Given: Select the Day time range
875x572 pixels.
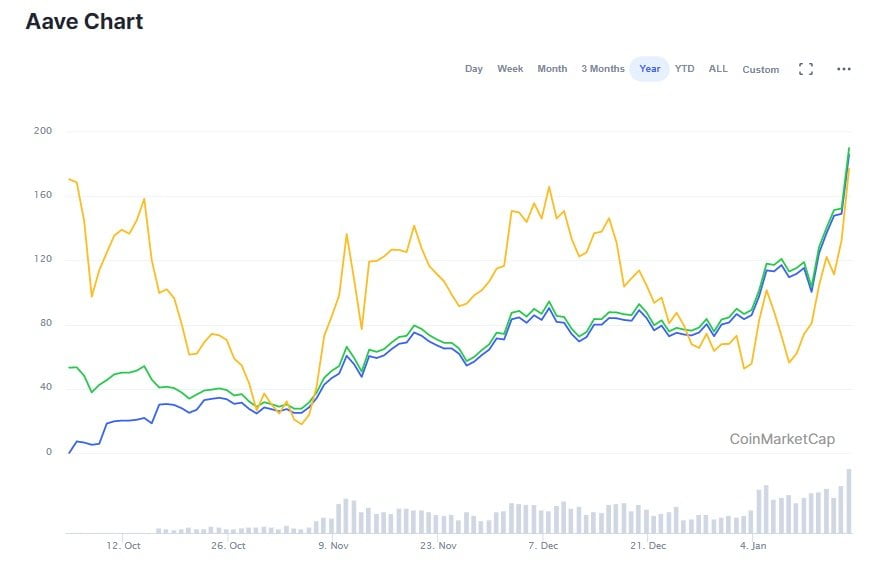Looking at the screenshot, I should point(473,69).
